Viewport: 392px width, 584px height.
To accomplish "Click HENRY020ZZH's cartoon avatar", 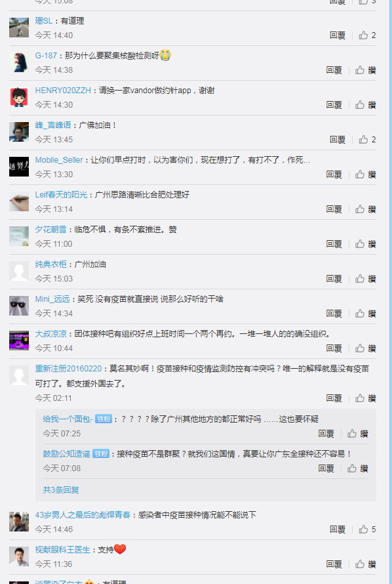I will pyautogui.click(x=19, y=97).
